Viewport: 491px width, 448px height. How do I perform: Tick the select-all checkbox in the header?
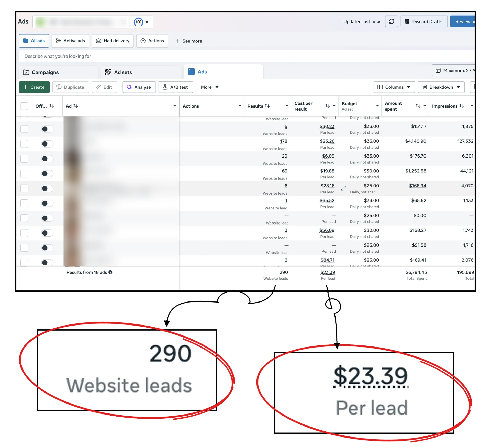pos(24,106)
